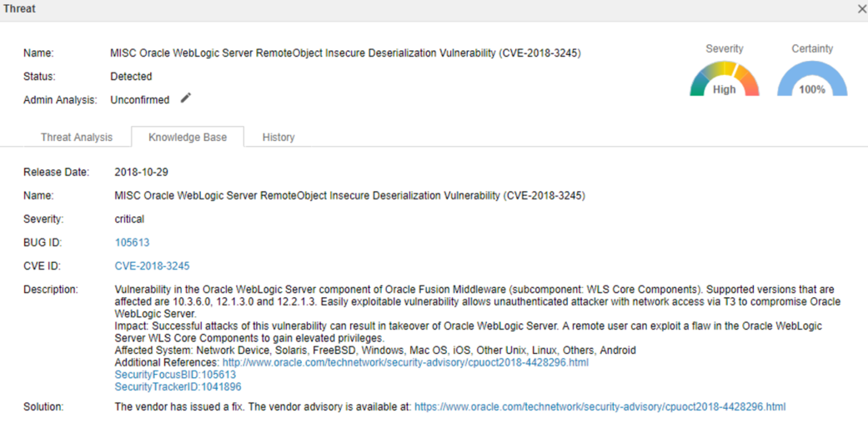Open the History tab
This screenshot has height=429, width=868.
pos(278,137)
